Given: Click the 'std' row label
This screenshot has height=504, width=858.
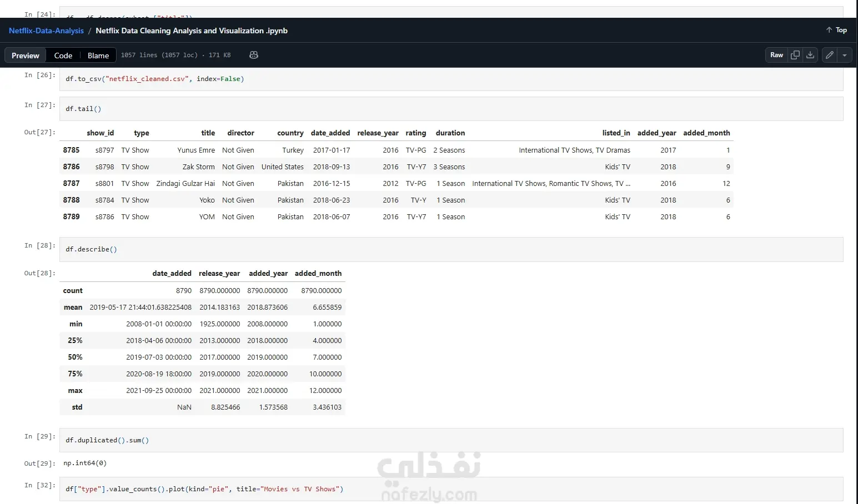Looking at the screenshot, I should (77, 407).
